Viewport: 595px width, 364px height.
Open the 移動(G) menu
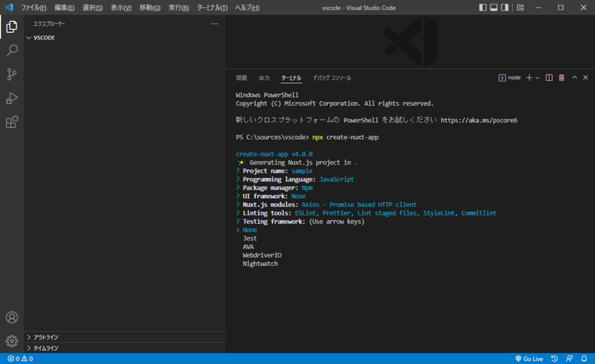coord(150,8)
